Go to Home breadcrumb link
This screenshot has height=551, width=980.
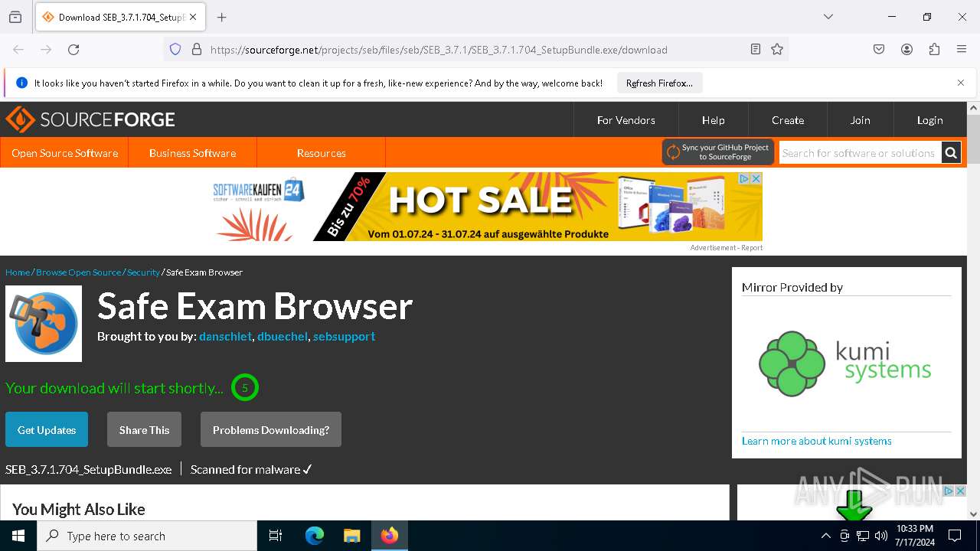coord(18,272)
